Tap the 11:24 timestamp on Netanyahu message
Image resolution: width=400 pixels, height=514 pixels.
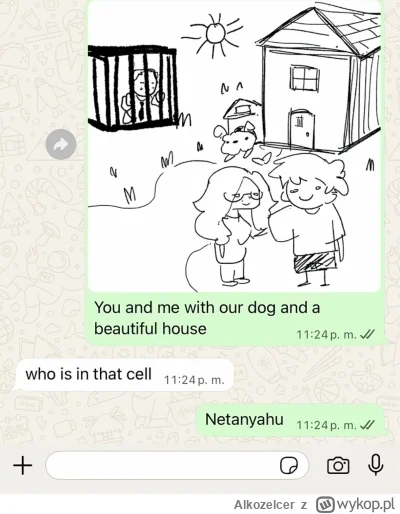327,425
